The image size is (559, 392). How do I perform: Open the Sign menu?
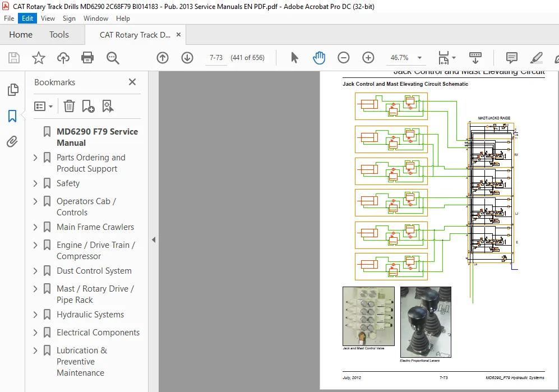pos(69,19)
